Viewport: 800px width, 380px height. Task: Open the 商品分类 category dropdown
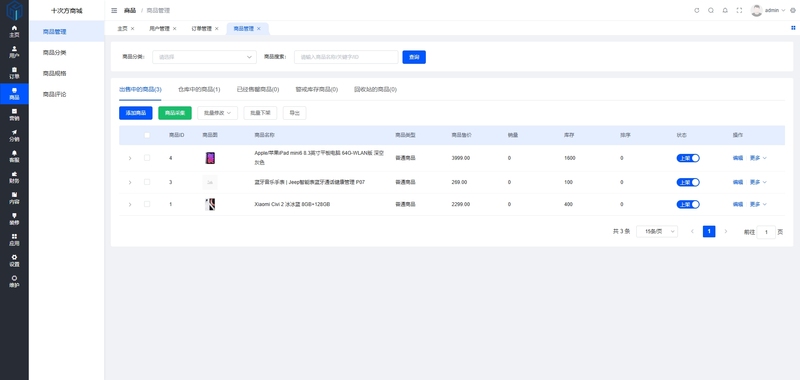pos(204,57)
